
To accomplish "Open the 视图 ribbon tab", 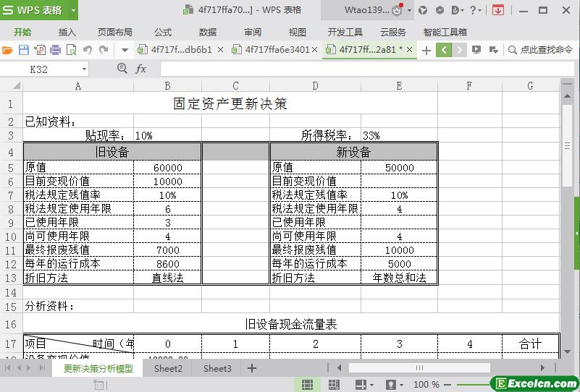I will 298,32.
